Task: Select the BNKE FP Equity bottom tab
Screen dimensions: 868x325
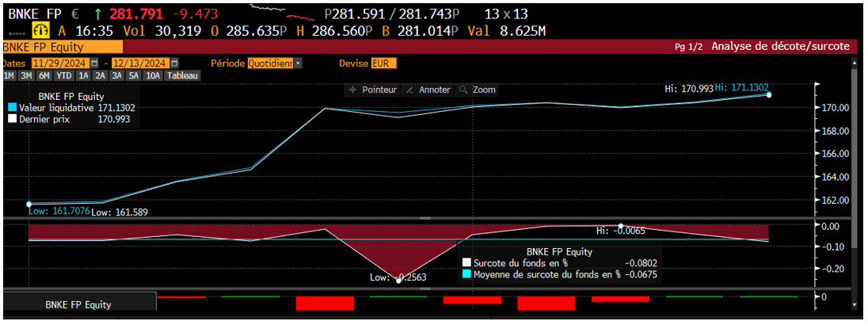Action: (x=78, y=304)
